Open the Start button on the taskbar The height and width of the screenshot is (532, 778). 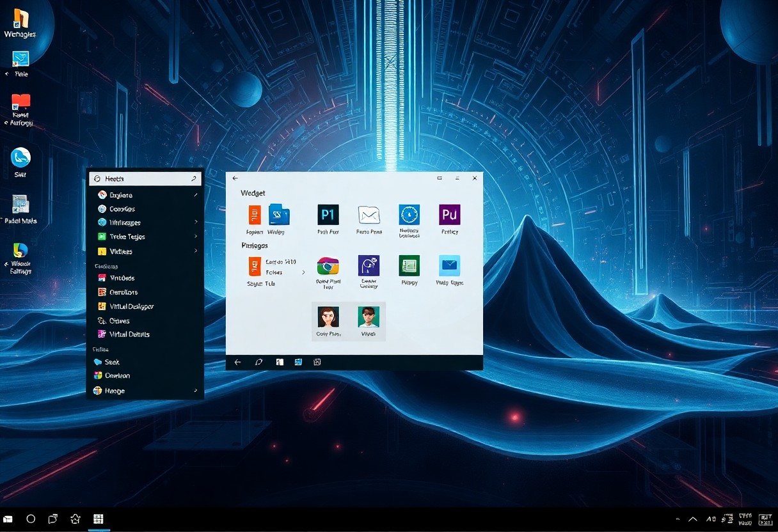(x=8, y=519)
